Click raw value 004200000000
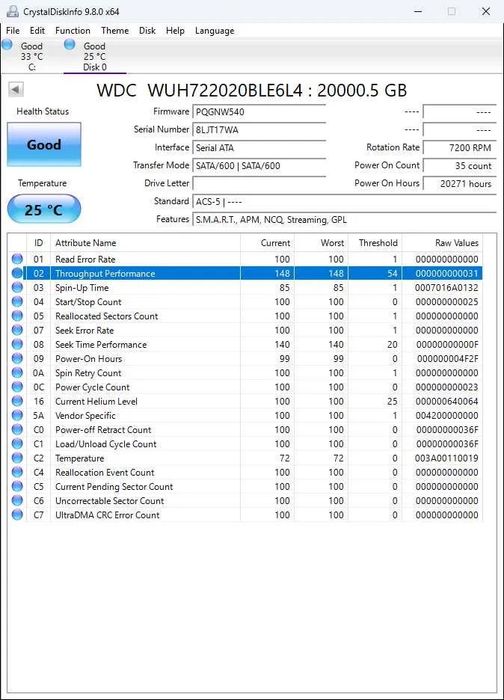The height and width of the screenshot is (700, 504). (446, 416)
